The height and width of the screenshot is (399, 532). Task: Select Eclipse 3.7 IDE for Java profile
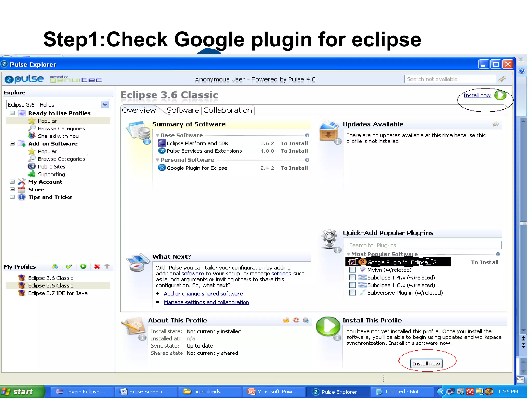(x=58, y=293)
